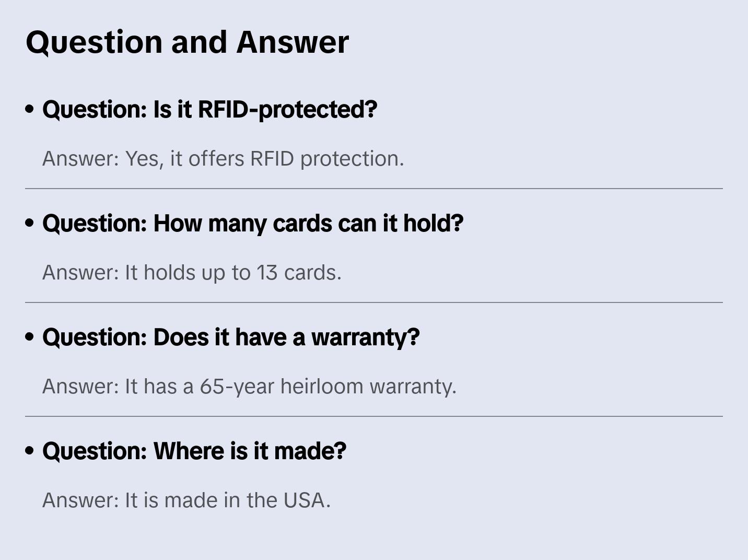Click the divider under the 13 cards answer
The image size is (748, 560).
click(x=374, y=302)
